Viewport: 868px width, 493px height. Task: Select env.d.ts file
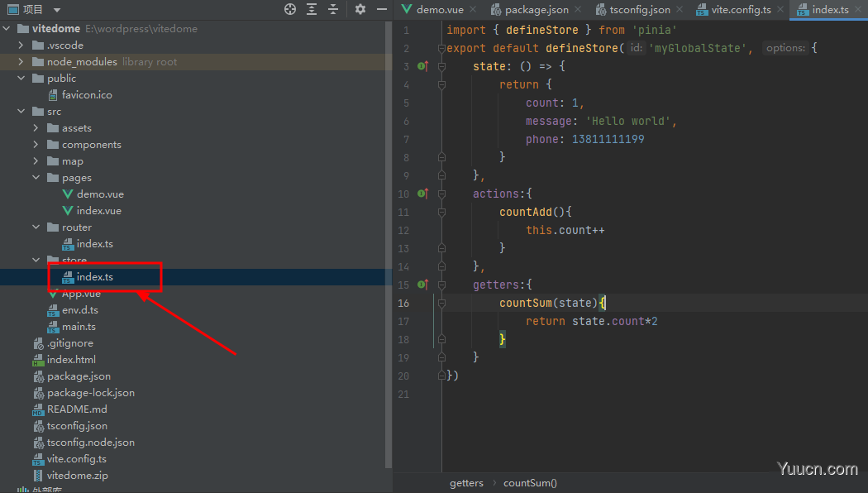pos(73,309)
